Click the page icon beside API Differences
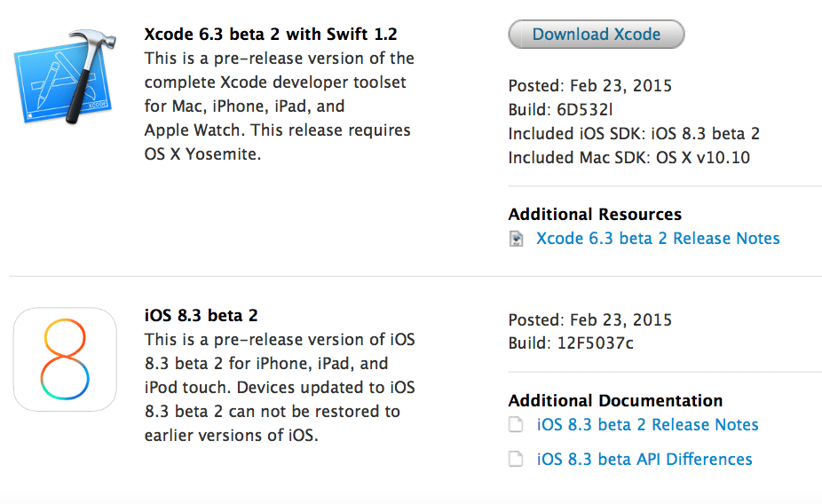Image resolution: width=822 pixels, height=504 pixels. 516,460
